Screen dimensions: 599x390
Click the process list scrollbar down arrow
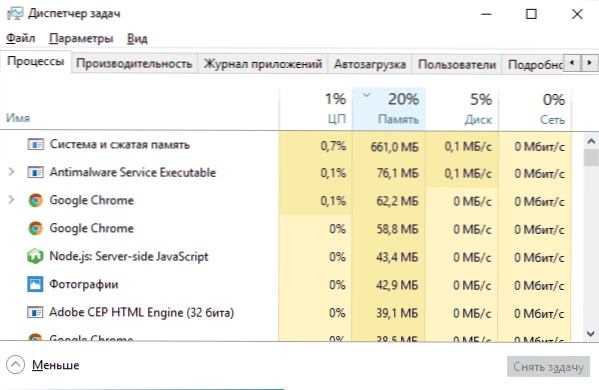coord(591,333)
